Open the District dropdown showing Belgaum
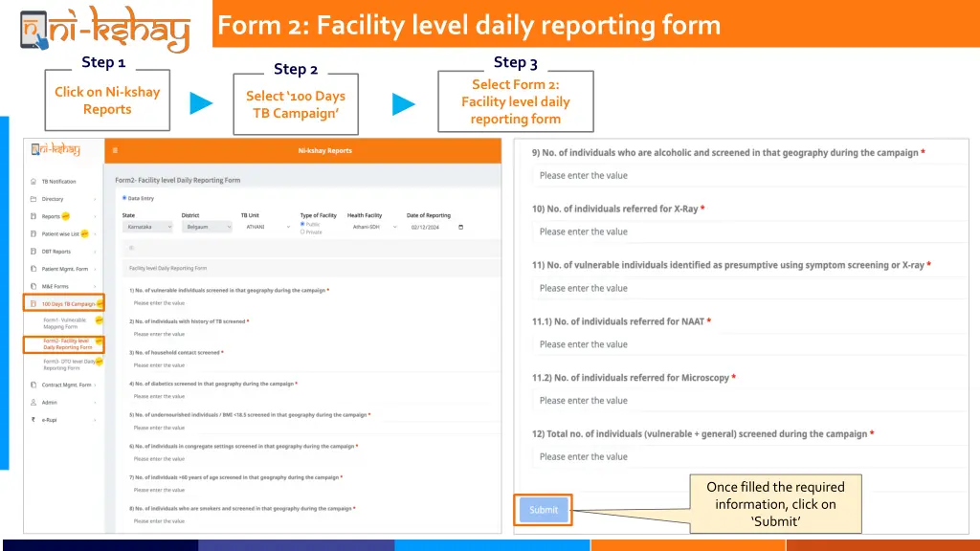The height and width of the screenshot is (551, 980). (207, 227)
